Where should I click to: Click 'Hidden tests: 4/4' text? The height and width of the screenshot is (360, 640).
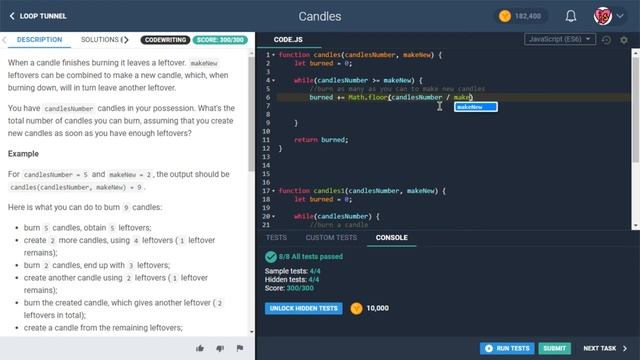pyautogui.click(x=292, y=280)
